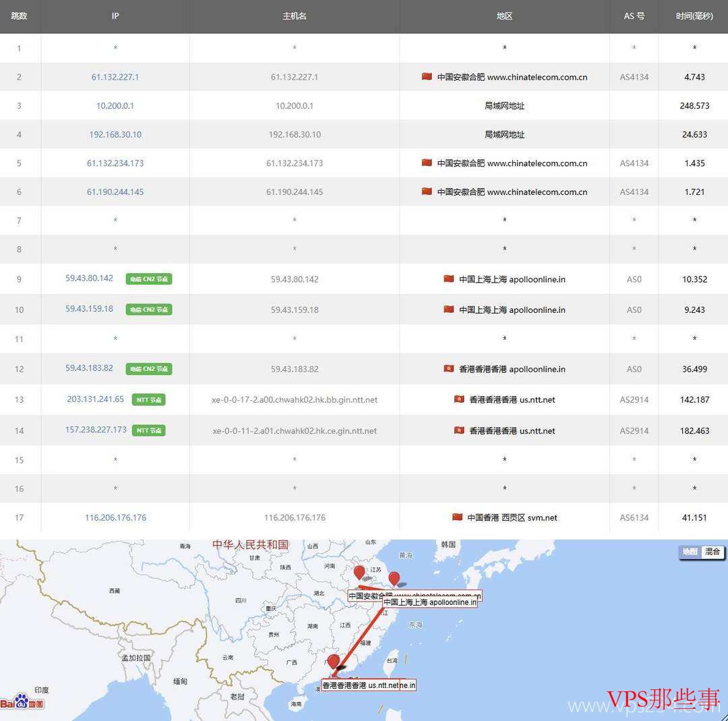Click the 时间(毫秒) column header
The height and width of the screenshot is (721, 728).
point(694,16)
